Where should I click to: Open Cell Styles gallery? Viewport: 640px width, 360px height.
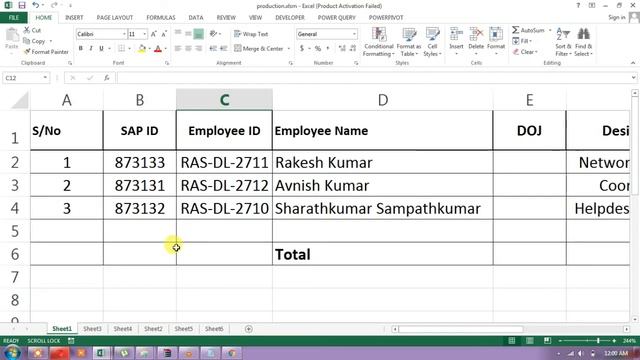432,42
